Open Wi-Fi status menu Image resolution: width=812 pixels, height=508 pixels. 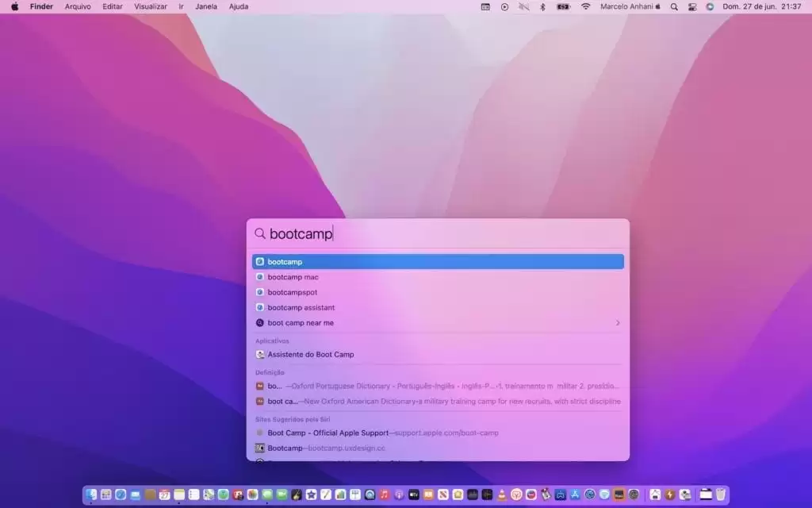586,6
